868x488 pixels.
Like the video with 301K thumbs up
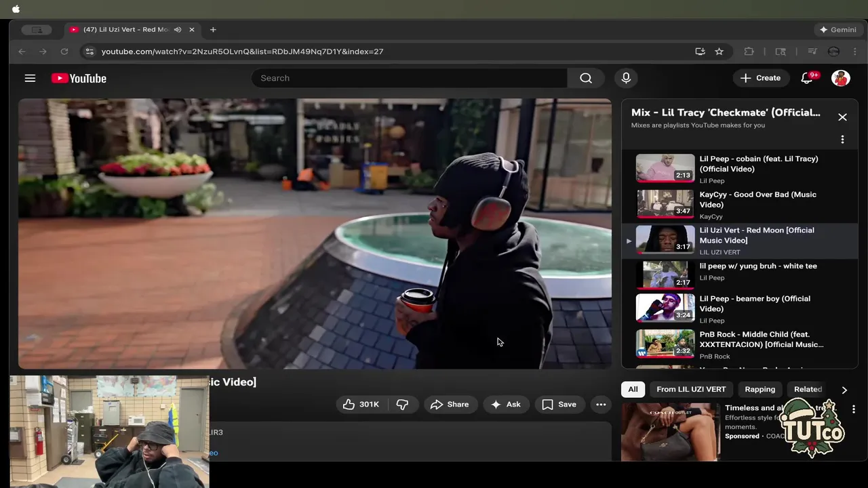click(x=361, y=405)
